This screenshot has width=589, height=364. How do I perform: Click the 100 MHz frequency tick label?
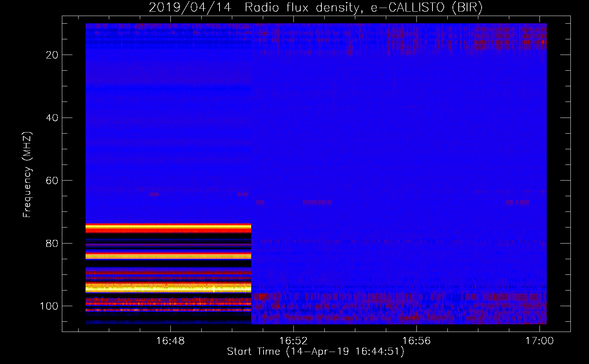49,306
